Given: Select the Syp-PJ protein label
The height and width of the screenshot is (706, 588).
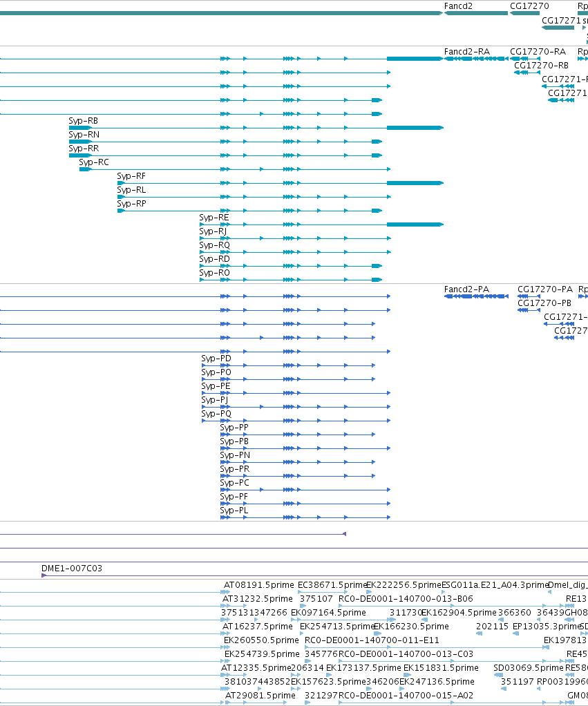Looking at the screenshot, I should click(x=215, y=400).
